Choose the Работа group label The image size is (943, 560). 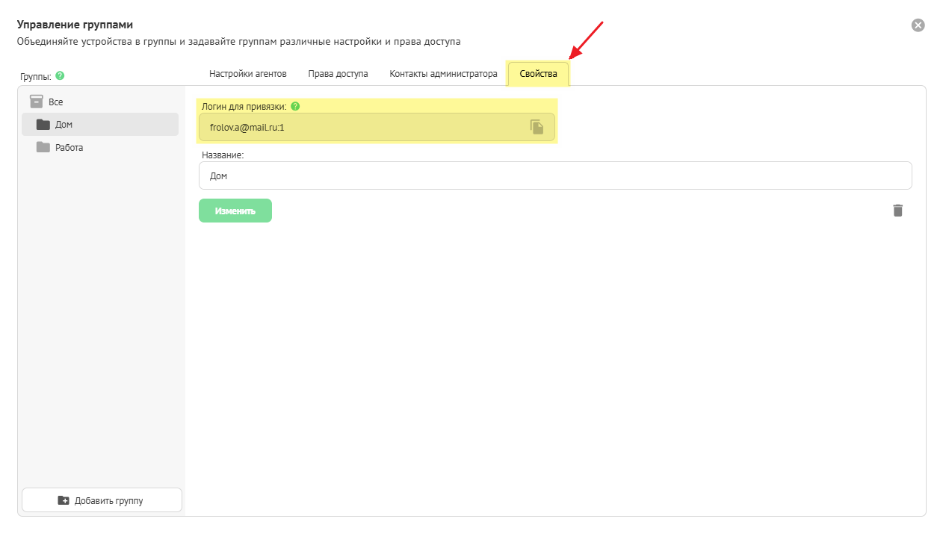[x=69, y=148]
